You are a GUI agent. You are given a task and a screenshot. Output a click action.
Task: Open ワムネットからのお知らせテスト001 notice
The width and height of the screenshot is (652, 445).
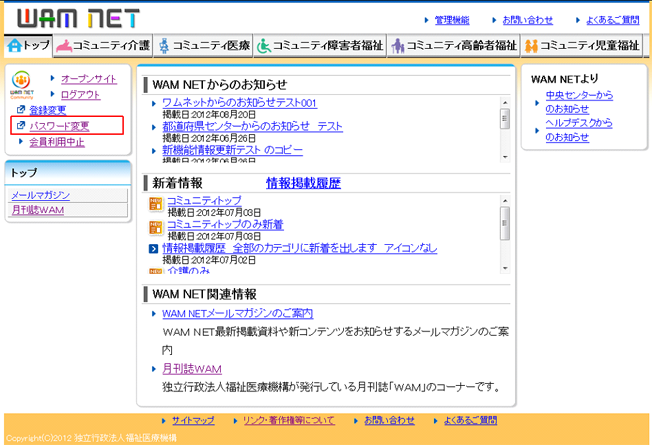tap(240, 103)
